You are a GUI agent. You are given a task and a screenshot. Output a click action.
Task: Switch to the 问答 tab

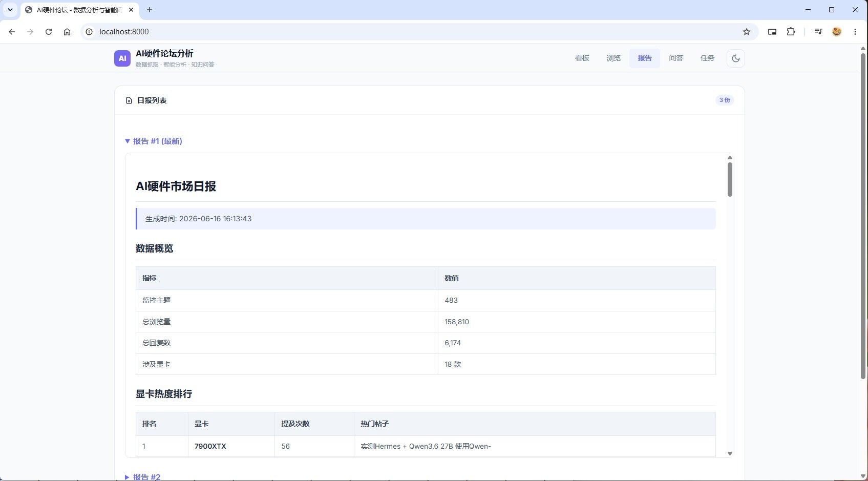[x=676, y=58]
